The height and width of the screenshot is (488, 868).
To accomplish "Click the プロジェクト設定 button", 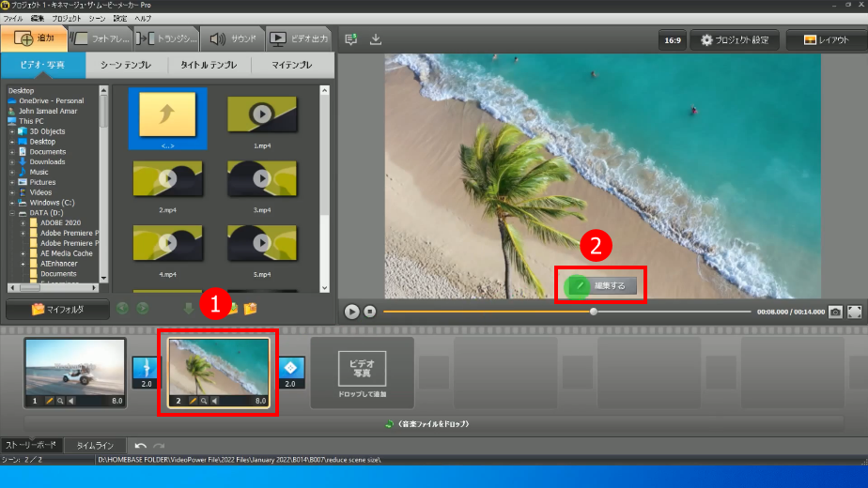I will pos(735,40).
